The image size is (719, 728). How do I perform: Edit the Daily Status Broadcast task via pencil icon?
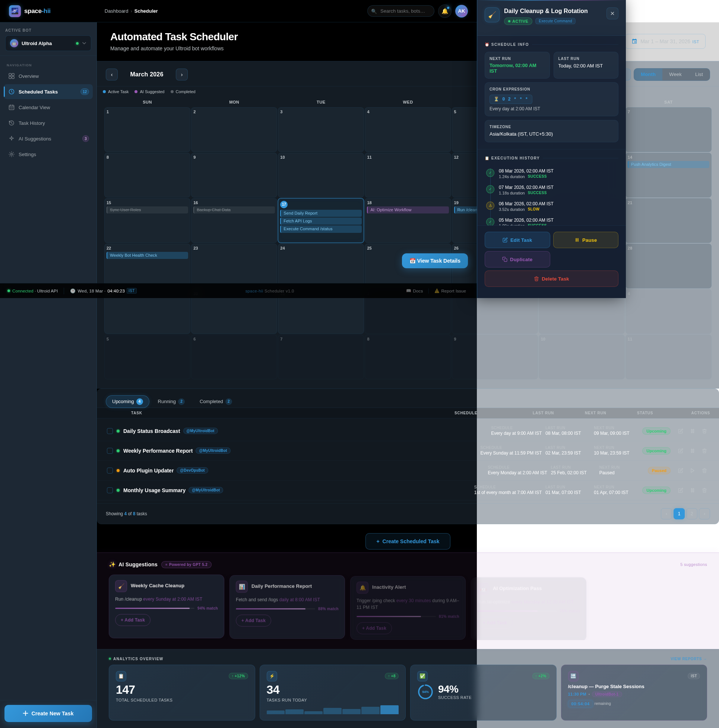click(681, 431)
